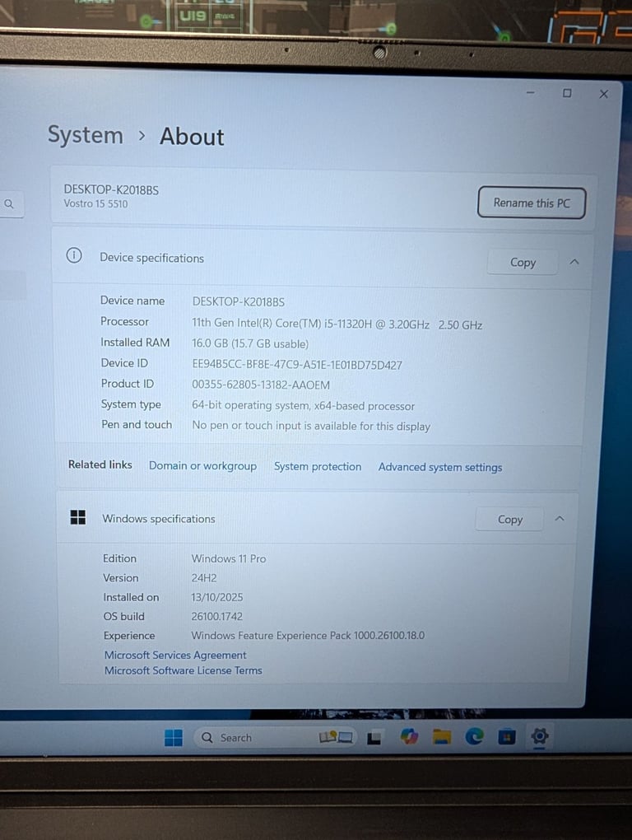Launch Copilot from the taskbar
Screen dimensions: 632x840
[x=409, y=736]
